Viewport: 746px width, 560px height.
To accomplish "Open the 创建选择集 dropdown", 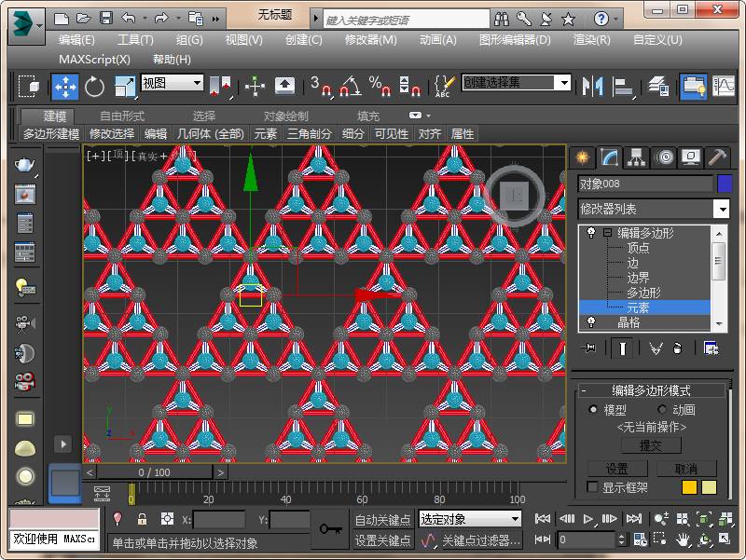I will pyautogui.click(x=517, y=83).
